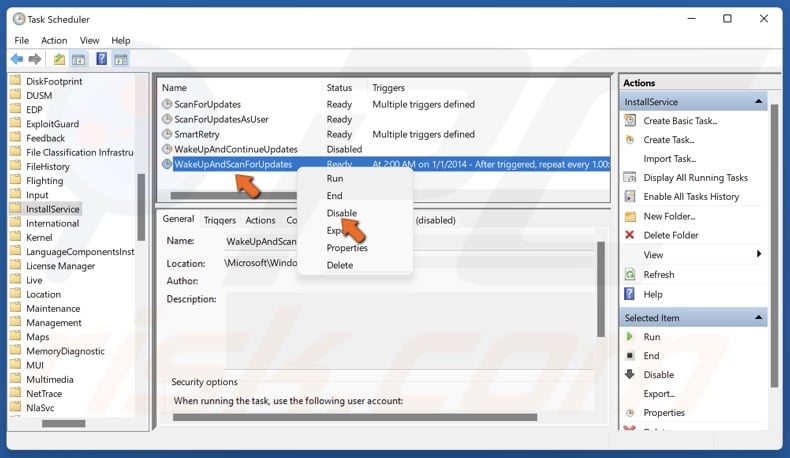
Task: Select the InstallService folder in tree
Action: (52, 209)
